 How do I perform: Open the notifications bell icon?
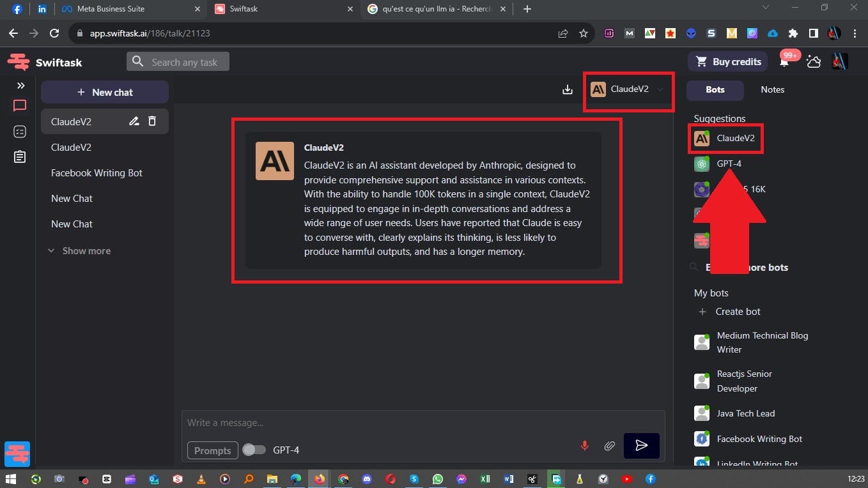pyautogui.click(x=784, y=62)
